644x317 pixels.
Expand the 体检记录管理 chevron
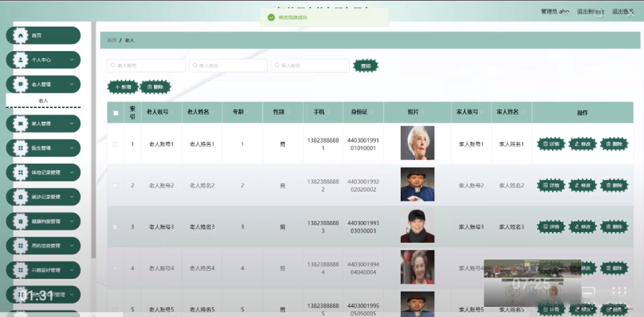click(72, 172)
